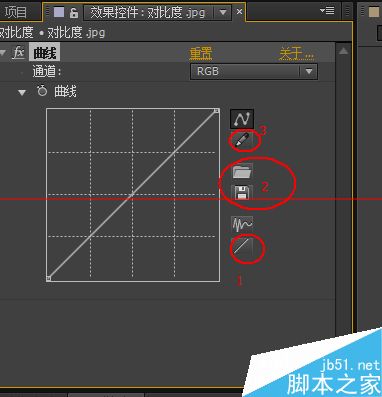The height and width of the screenshot is (397, 382).
Task: Click the 重置 reset link
Action: pos(201,53)
